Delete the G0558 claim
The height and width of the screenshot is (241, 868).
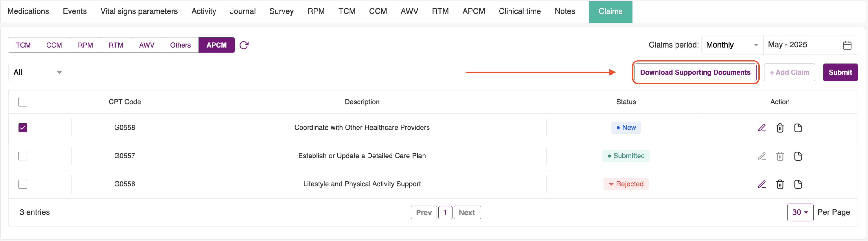tap(780, 128)
